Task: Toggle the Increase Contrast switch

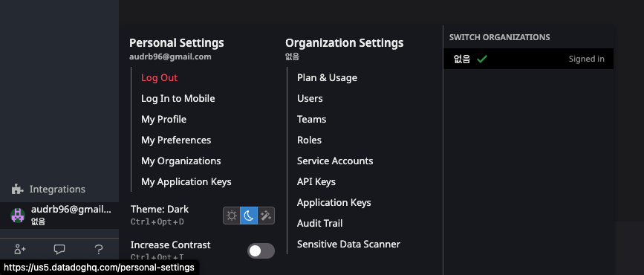Action: pyautogui.click(x=261, y=250)
